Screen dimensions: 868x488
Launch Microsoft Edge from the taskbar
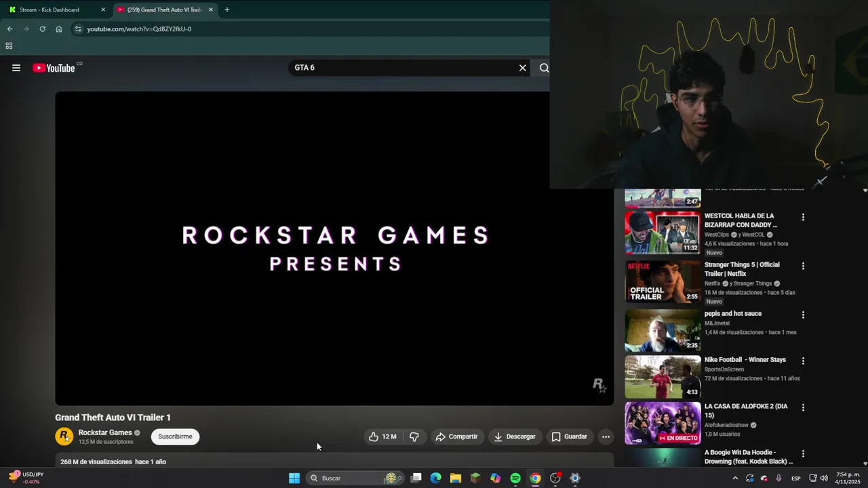(x=435, y=479)
